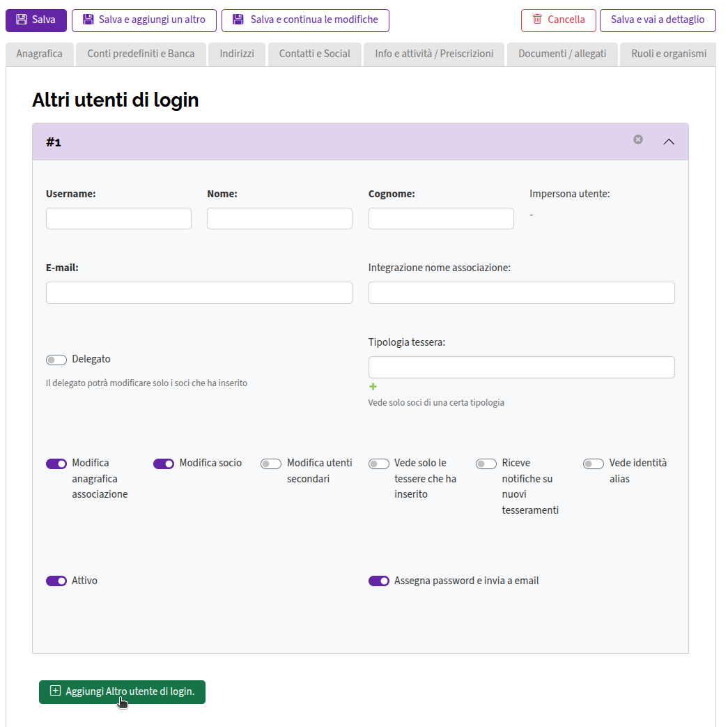Open the Tipologia tessera select box
Viewport: 728px width, 727px height.
tap(521, 367)
